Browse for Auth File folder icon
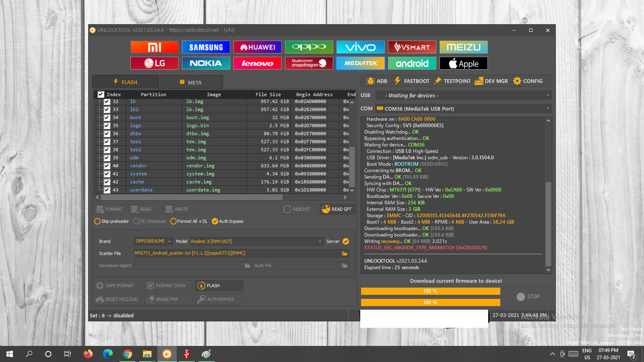This screenshot has width=644, height=362. tap(345, 265)
